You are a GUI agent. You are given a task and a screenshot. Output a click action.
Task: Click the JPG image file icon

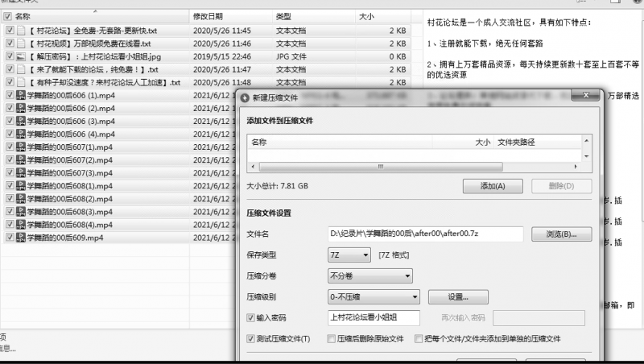coord(21,56)
